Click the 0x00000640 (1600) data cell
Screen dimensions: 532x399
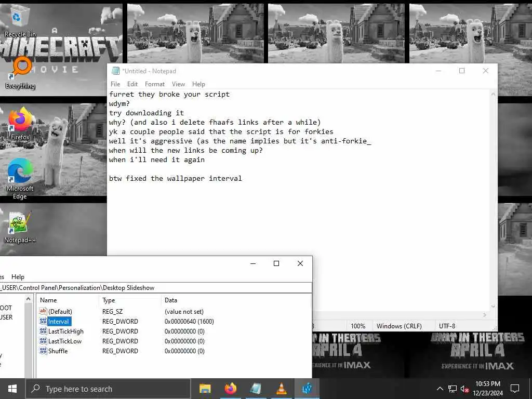click(x=189, y=321)
